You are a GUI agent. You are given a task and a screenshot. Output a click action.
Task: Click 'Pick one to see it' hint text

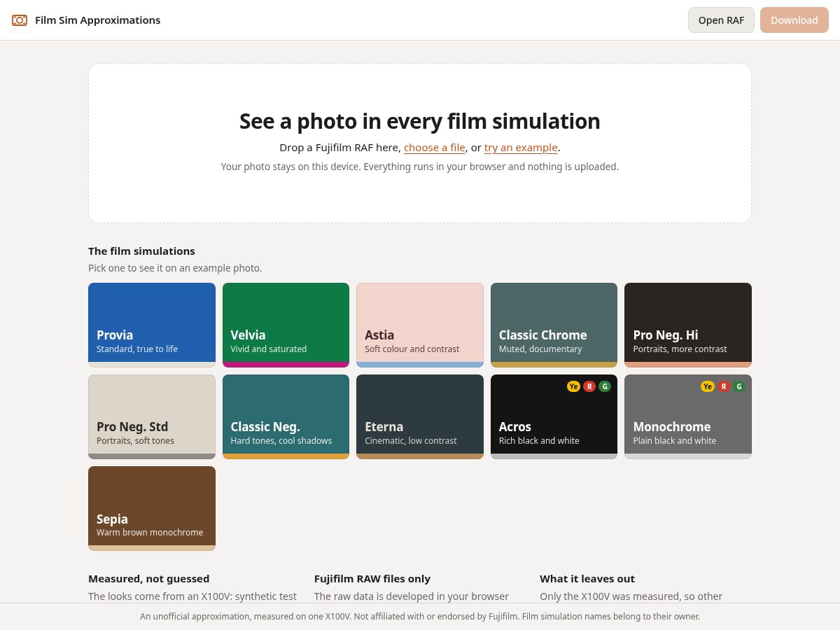point(175,268)
